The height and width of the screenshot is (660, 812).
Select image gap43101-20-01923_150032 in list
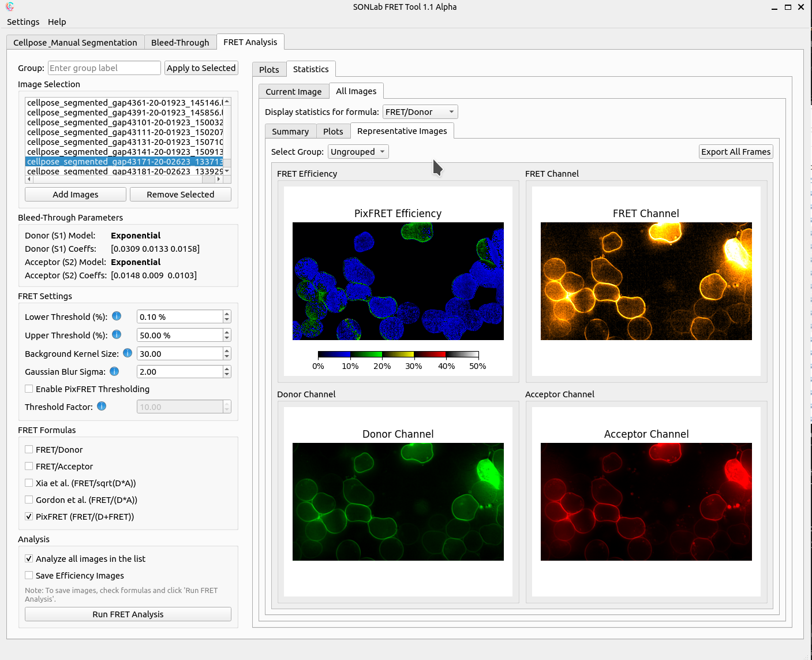point(124,122)
